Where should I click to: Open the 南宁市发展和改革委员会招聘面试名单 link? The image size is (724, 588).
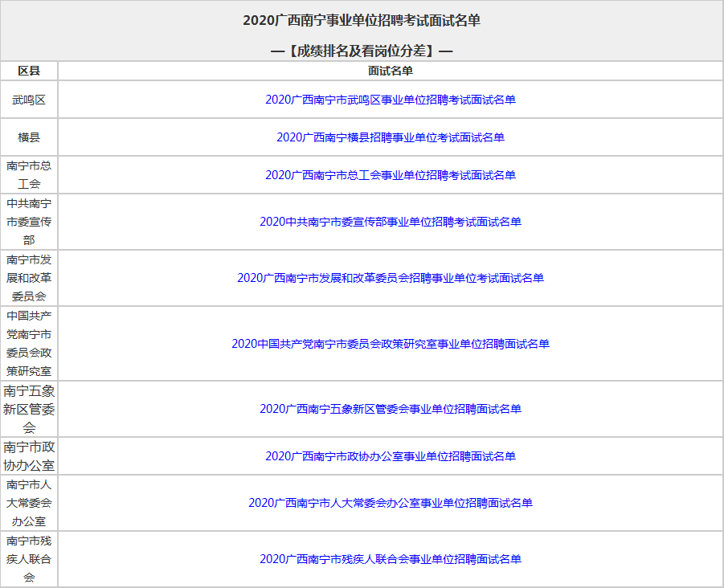391,278
